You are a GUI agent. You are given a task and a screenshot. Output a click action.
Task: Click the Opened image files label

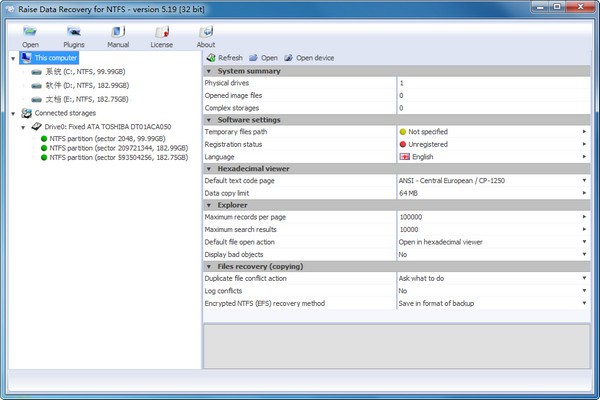233,96
